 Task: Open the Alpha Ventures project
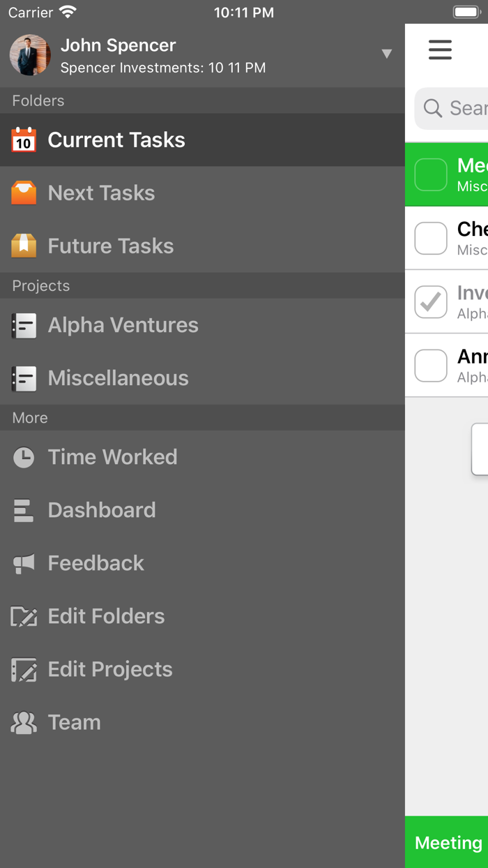pos(123,325)
